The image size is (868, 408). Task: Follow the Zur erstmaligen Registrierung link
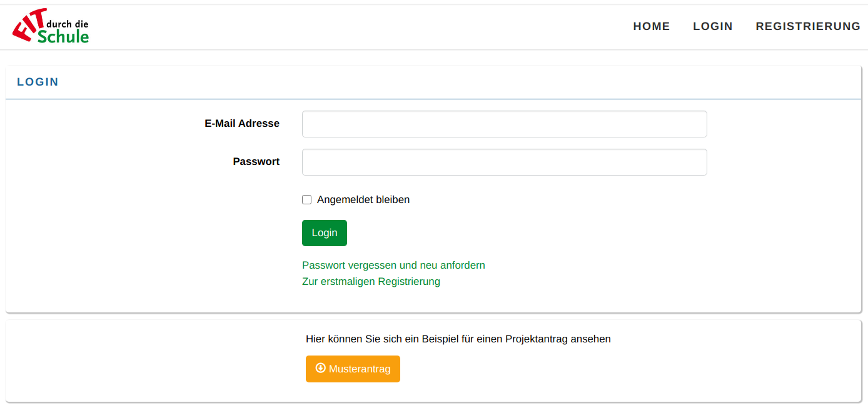(x=371, y=281)
